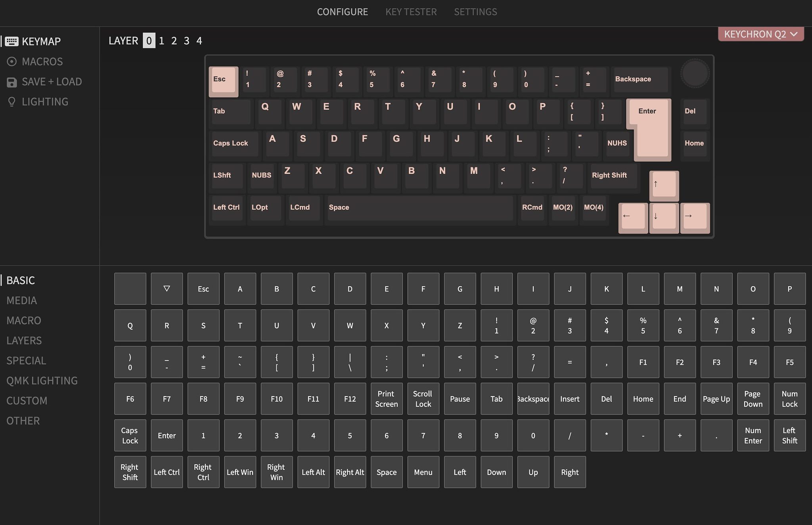Image resolution: width=812 pixels, height=525 pixels.
Task: Click the Space key on the keymap
Action: 419,208
